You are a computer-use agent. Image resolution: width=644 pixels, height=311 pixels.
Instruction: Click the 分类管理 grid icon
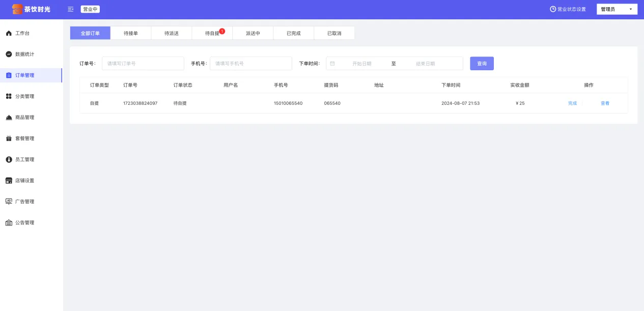(x=9, y=96)
